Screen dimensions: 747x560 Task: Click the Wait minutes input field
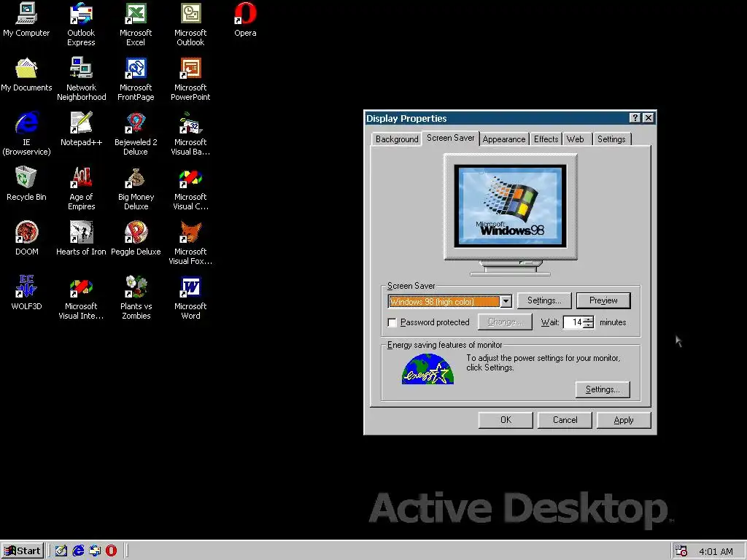tap(573, 322)
